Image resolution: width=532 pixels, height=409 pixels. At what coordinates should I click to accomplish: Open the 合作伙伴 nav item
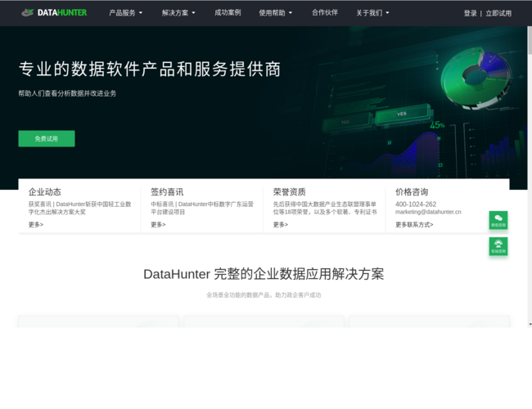(325, 12)
